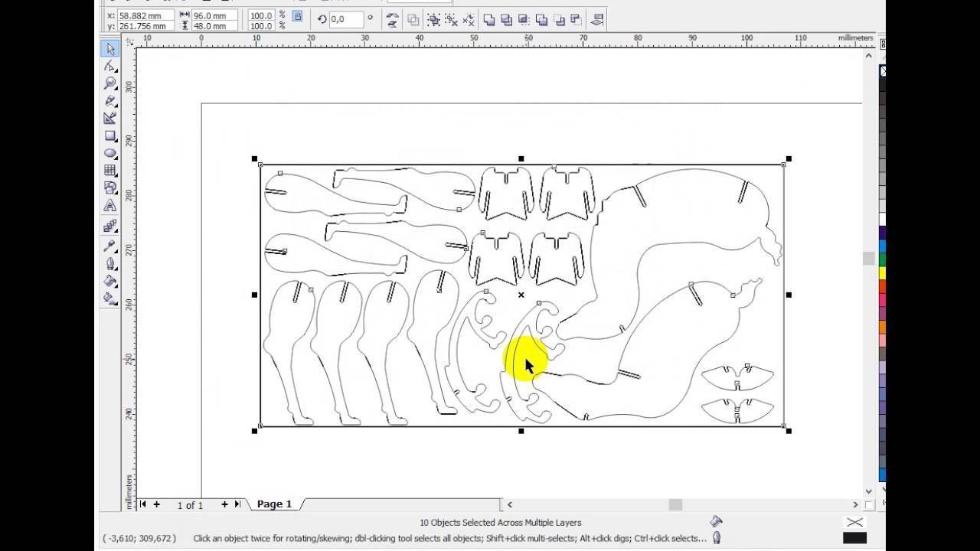Select the Basic Shapes tool
Image resolution: width=980 pixels, height=551 pixels.
110,187
